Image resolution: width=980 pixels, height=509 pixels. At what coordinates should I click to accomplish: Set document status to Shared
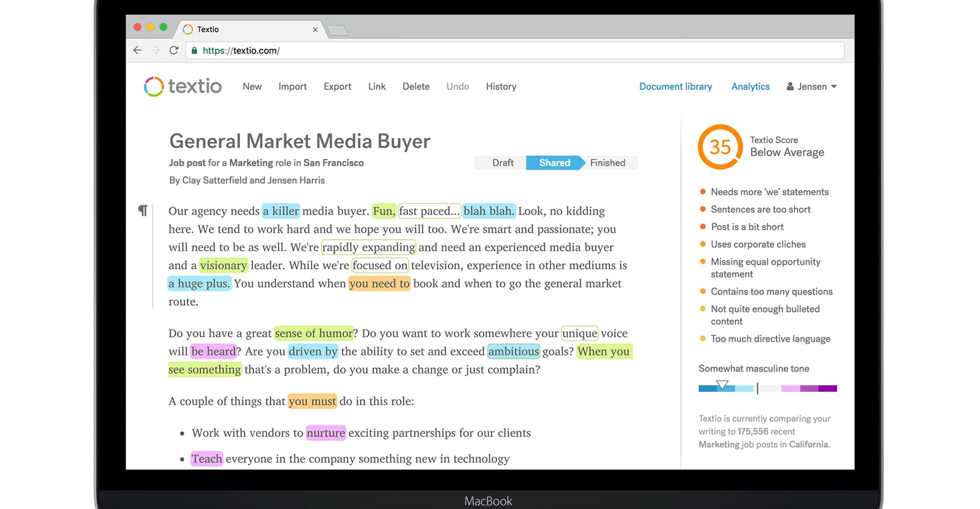(554, 163)
